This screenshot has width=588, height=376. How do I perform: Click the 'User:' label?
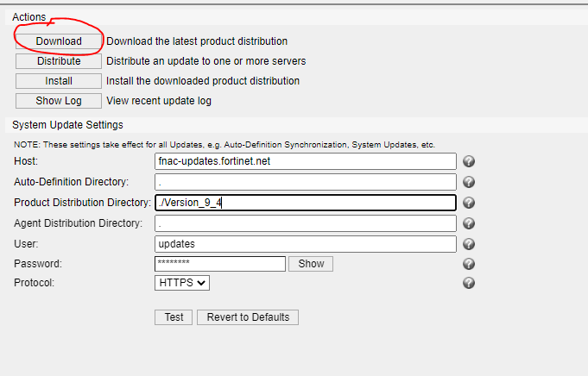(x=26, y=244)
